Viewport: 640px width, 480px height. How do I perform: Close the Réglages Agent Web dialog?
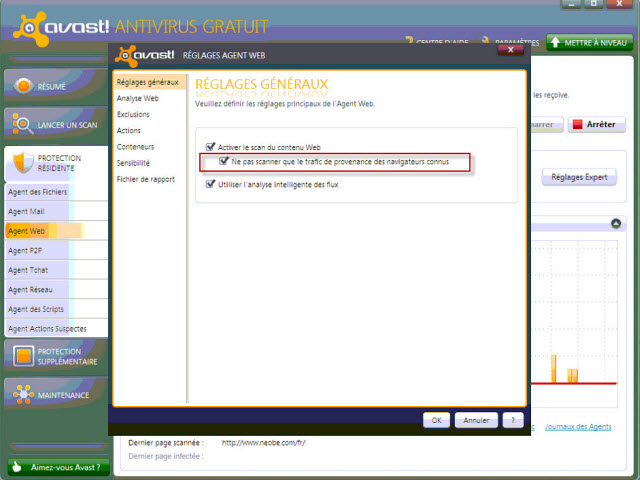pos(510,50)
